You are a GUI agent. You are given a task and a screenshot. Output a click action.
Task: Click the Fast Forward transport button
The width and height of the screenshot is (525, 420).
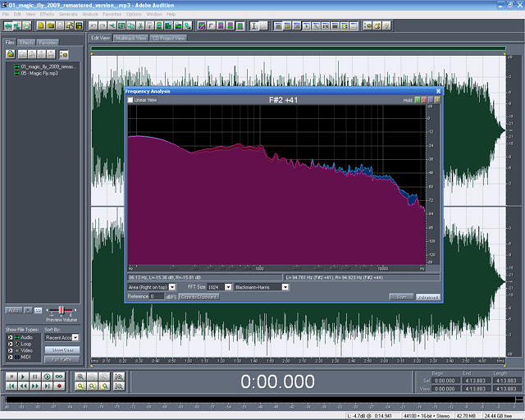click(x=35, y=386)
